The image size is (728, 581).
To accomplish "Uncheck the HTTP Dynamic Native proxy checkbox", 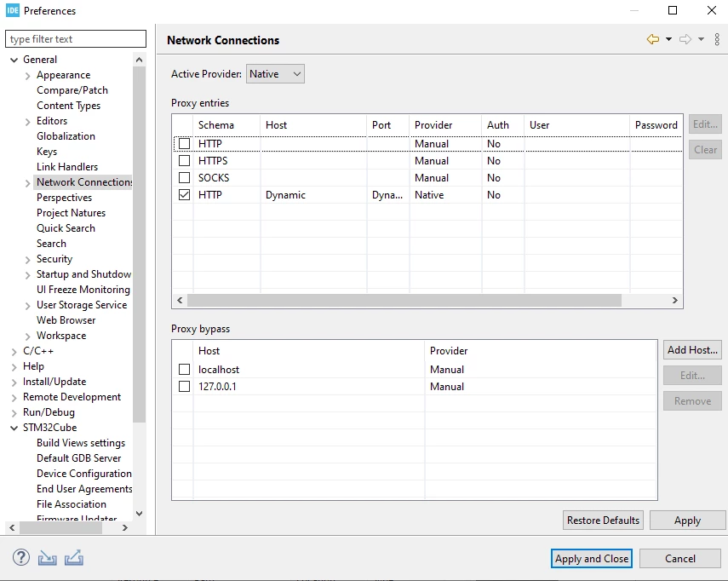I will point(184,195).
